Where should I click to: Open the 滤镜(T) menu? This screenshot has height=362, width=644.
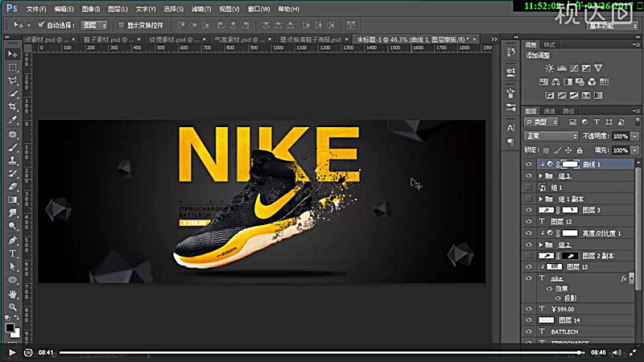tap(201, 9)
